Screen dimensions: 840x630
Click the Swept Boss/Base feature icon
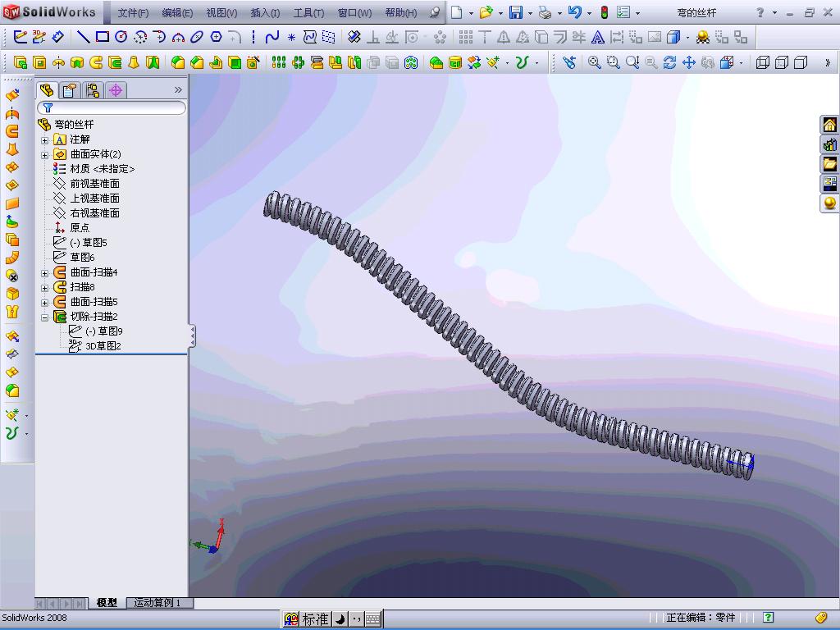[x=96, y=62]
